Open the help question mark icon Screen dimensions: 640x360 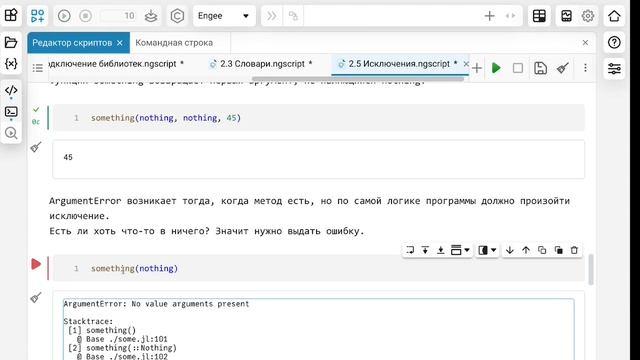pyautogui.click(x=614, y=42)
